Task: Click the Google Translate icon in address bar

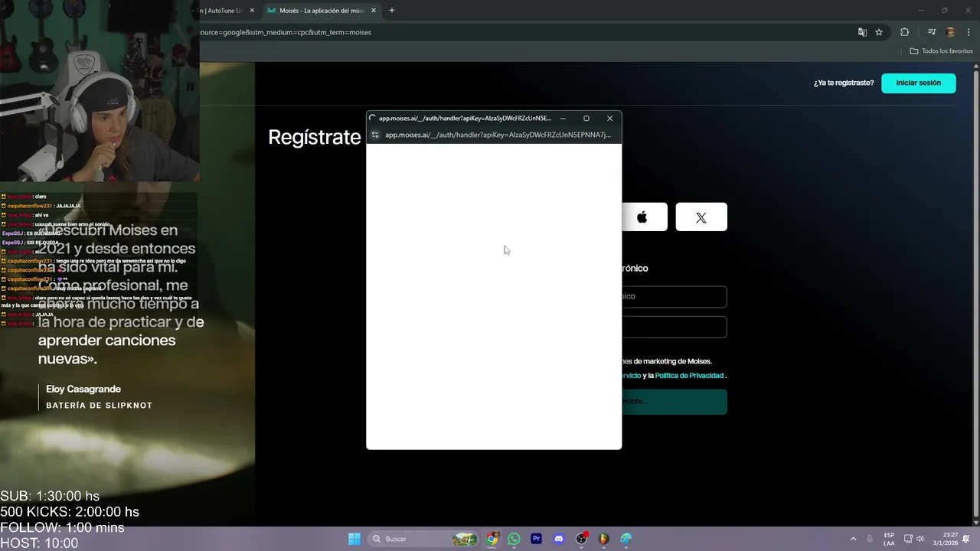Action: [x=862, y=32]
